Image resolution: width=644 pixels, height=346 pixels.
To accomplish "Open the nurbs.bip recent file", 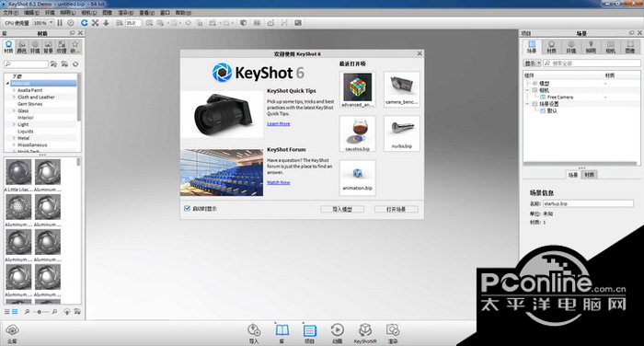I will tap(402, 134).
